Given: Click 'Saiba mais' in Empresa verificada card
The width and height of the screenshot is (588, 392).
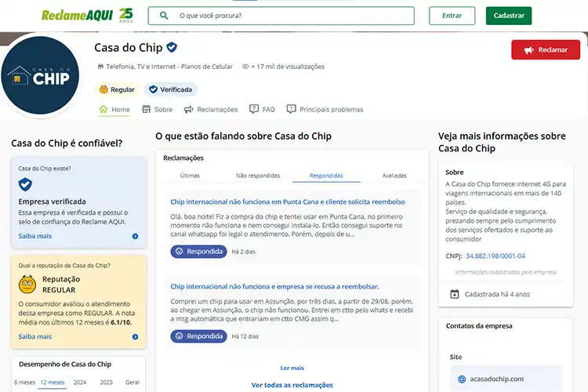Looking at the screenshot, I should coord(34,236).
